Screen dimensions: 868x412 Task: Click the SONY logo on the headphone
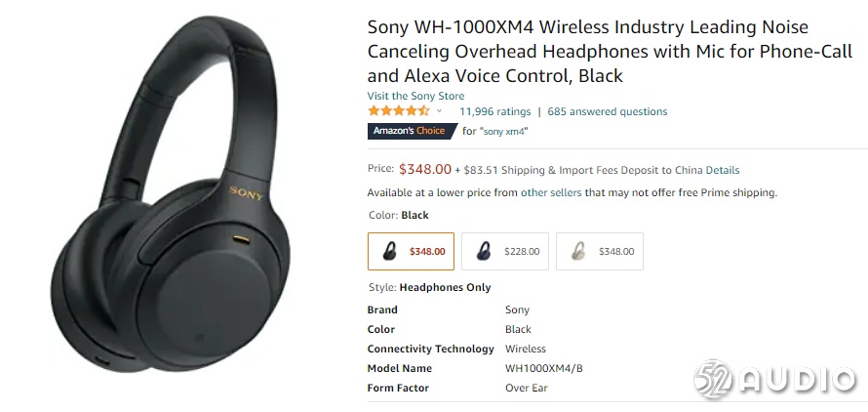coord(245,189)
